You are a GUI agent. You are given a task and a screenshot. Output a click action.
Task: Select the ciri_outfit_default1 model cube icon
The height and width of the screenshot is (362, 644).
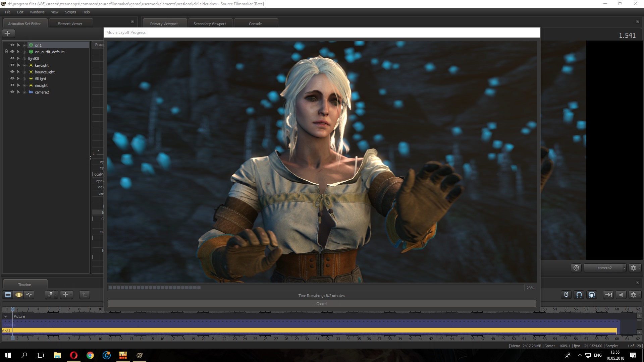[31, 52]
